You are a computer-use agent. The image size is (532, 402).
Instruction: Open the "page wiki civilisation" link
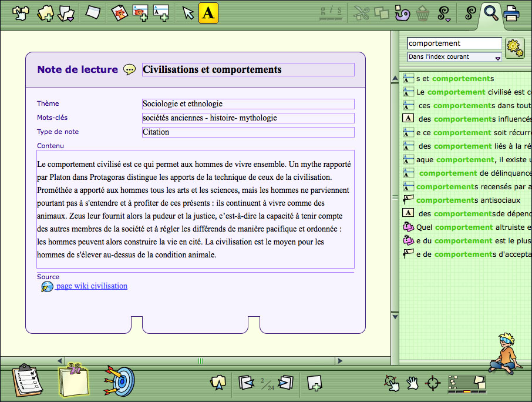tap(92, 286)
